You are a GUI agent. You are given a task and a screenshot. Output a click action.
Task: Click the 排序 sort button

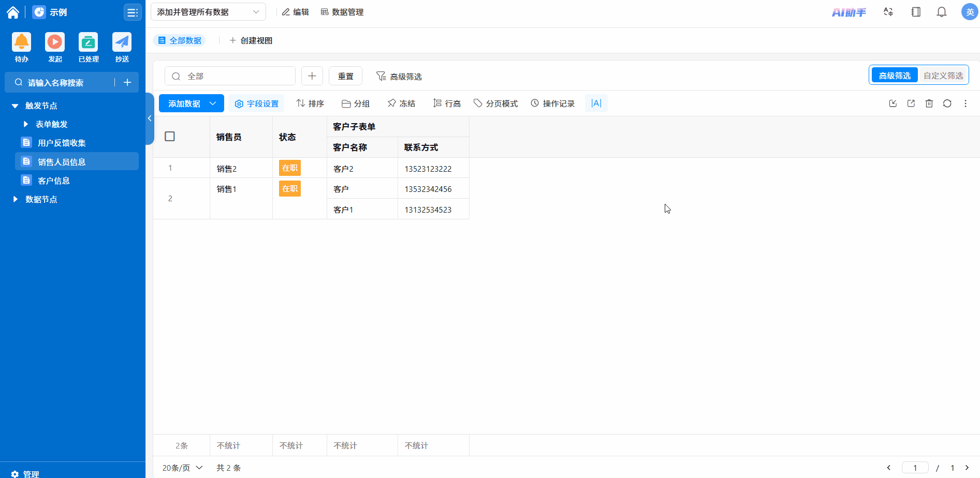tap(310, 103)
